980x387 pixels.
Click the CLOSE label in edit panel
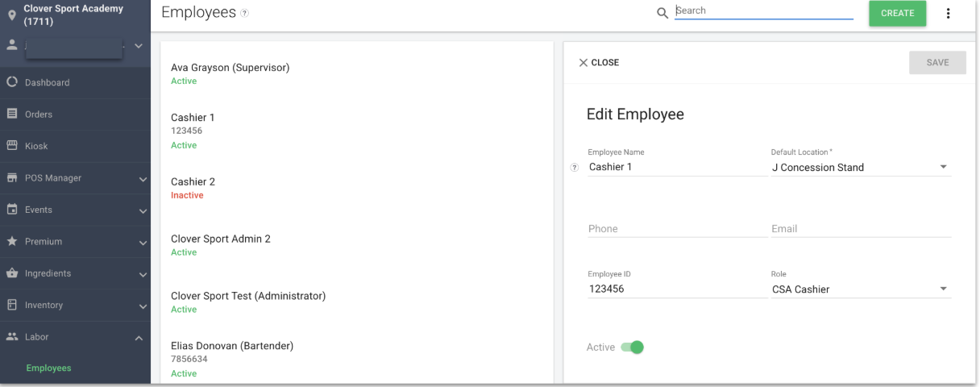pyautogui.click(x=605, y=62)
